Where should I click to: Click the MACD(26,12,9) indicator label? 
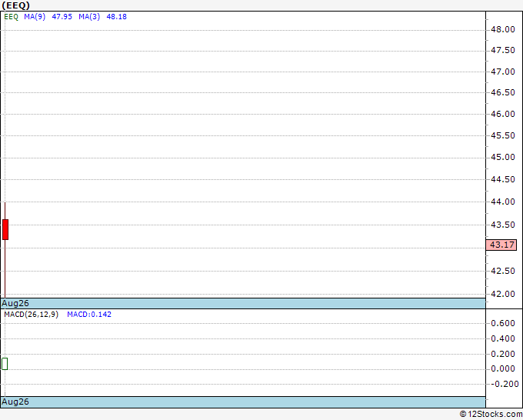pyautogui.click(x=31, y=315)
